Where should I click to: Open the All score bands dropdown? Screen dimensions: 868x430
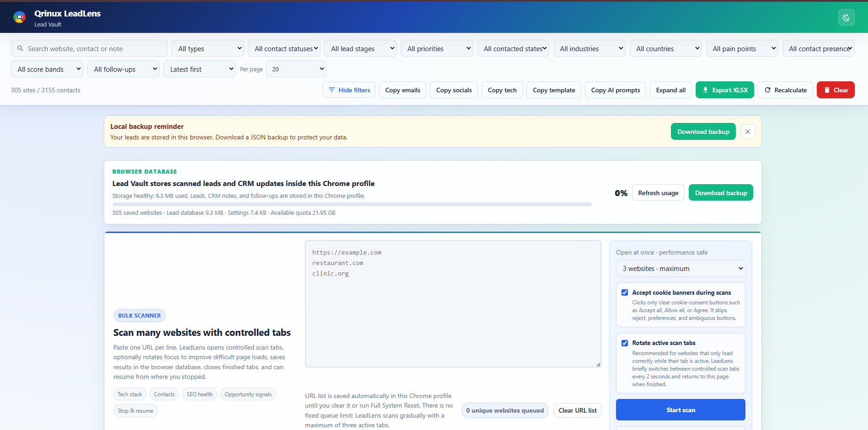47,69
